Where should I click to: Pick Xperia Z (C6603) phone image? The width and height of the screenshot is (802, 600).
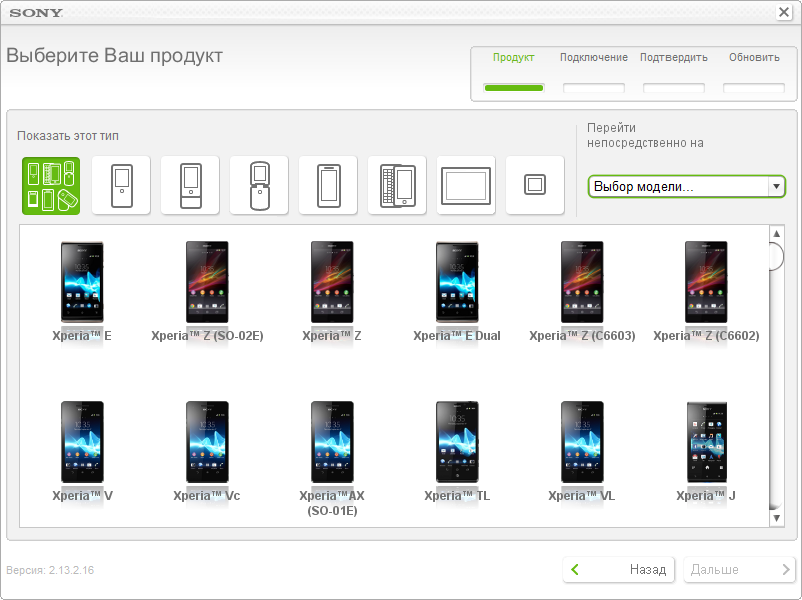coord(582,282)
